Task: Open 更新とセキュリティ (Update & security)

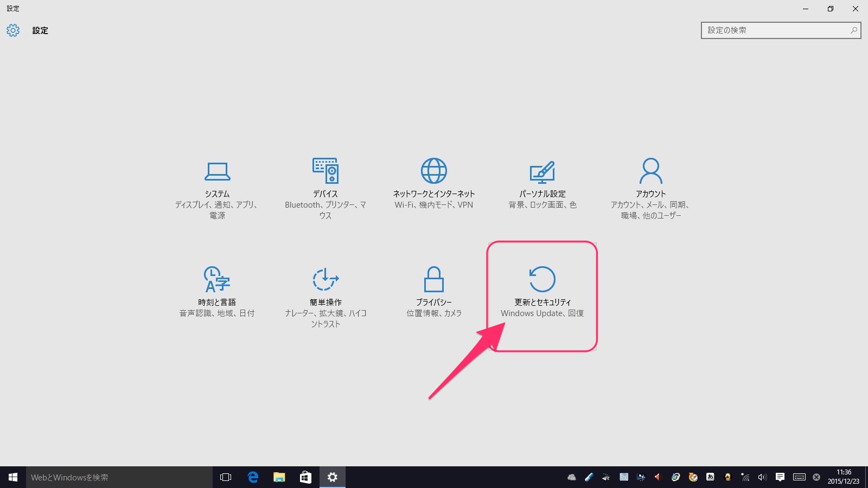Action: point(542,297)
